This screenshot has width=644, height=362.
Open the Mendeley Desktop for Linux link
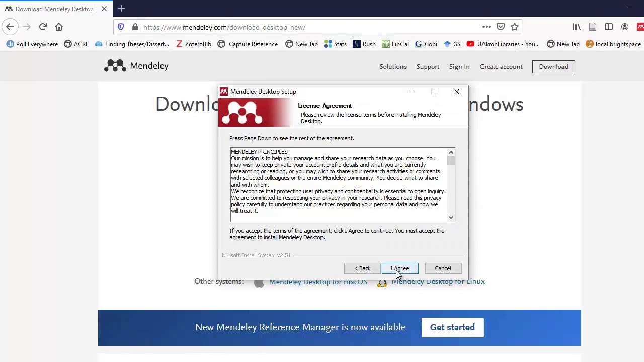438,281
